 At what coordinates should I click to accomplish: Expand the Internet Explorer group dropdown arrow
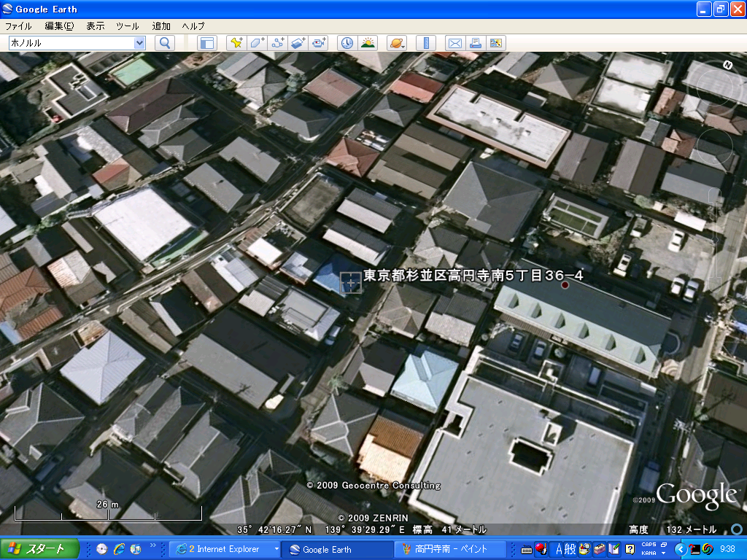tap(276, 549)
